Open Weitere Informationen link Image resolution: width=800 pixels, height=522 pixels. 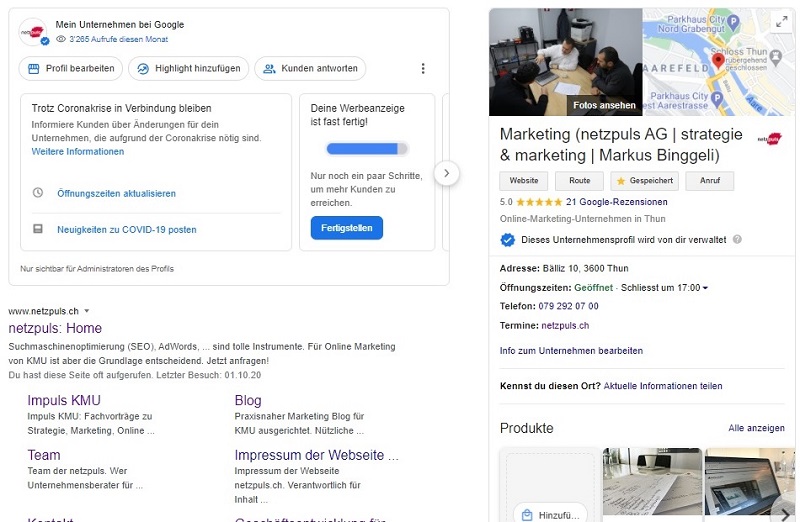pyautogui.click(x=78, y=152)
